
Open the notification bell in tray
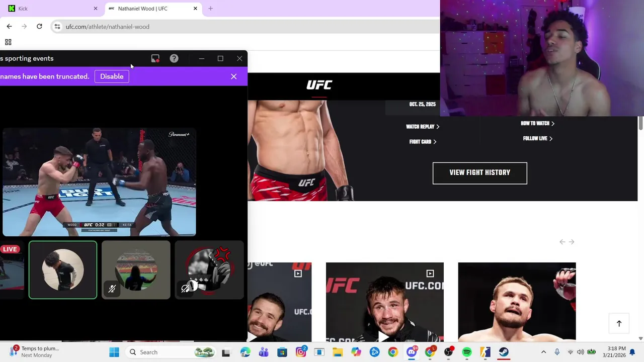(x=633, y=352)
